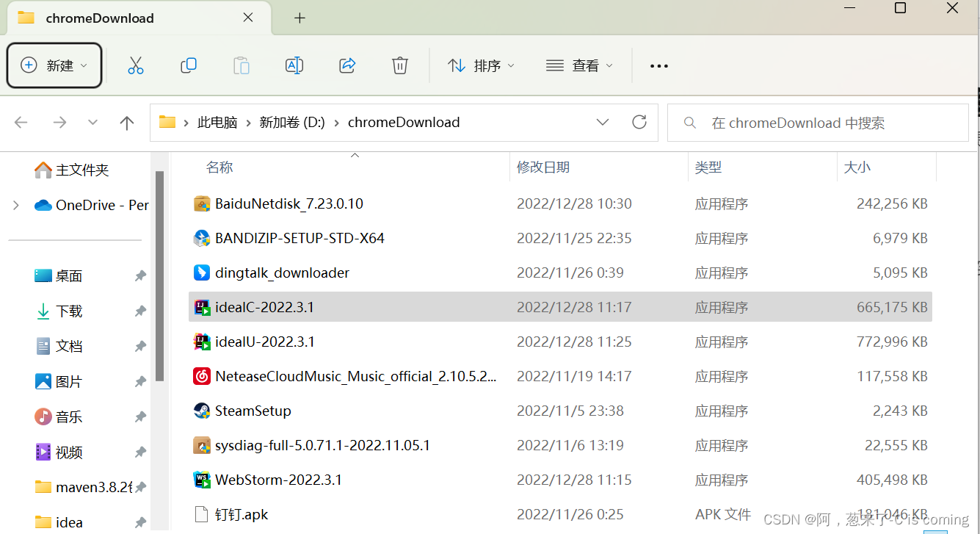Screen dimensions: 980x534
Task: Open recent locations dropdown chevron
Action: (x=92, y=123)
